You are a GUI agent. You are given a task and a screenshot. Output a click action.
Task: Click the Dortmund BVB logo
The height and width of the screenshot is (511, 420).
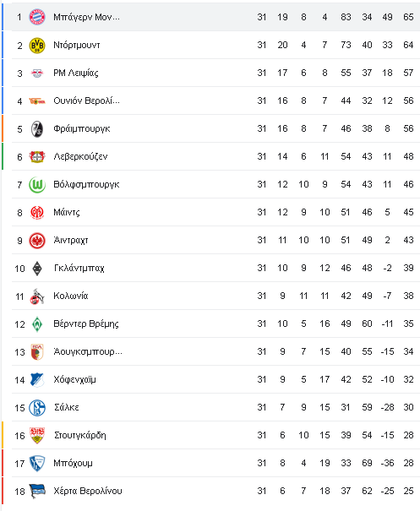point(37,45)
